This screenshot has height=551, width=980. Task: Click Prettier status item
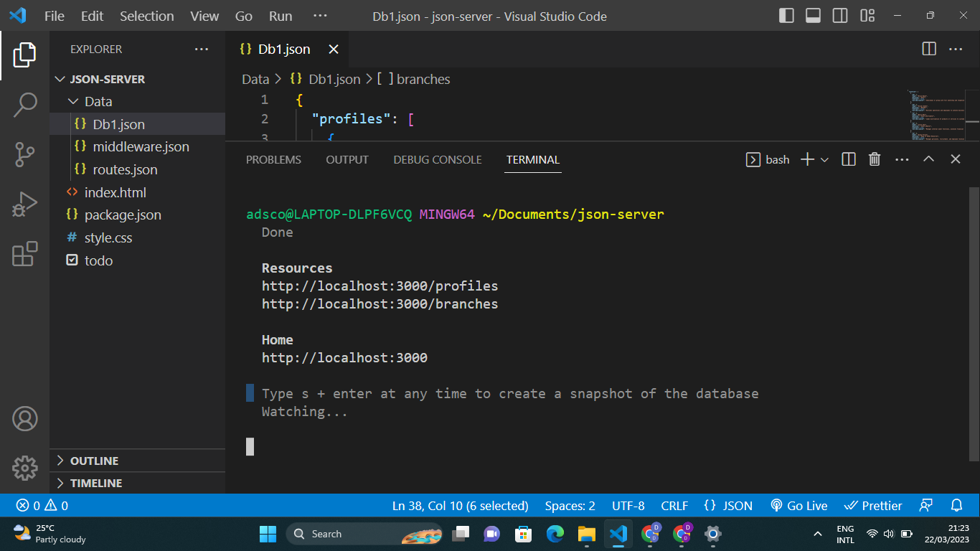click(873, 506)
